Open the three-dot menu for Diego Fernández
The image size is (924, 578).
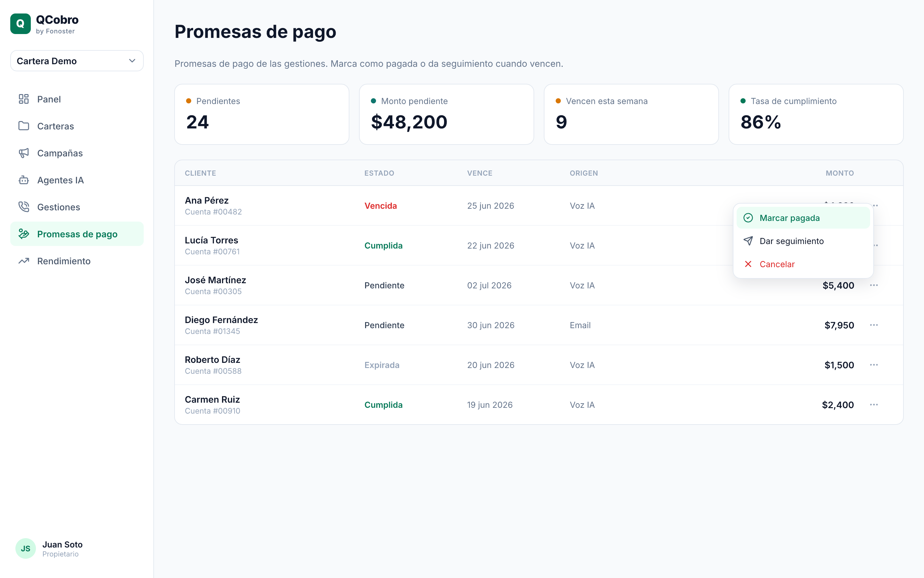click(874, 325)
